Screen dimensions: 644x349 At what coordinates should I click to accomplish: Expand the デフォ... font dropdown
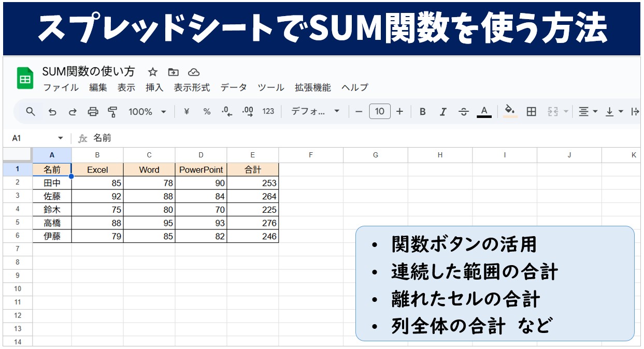click(315, 111)
